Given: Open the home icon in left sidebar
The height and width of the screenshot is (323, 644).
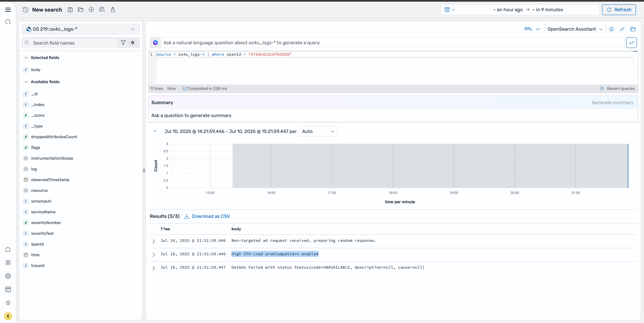Looking at the screenshot, I should [8, 249].
